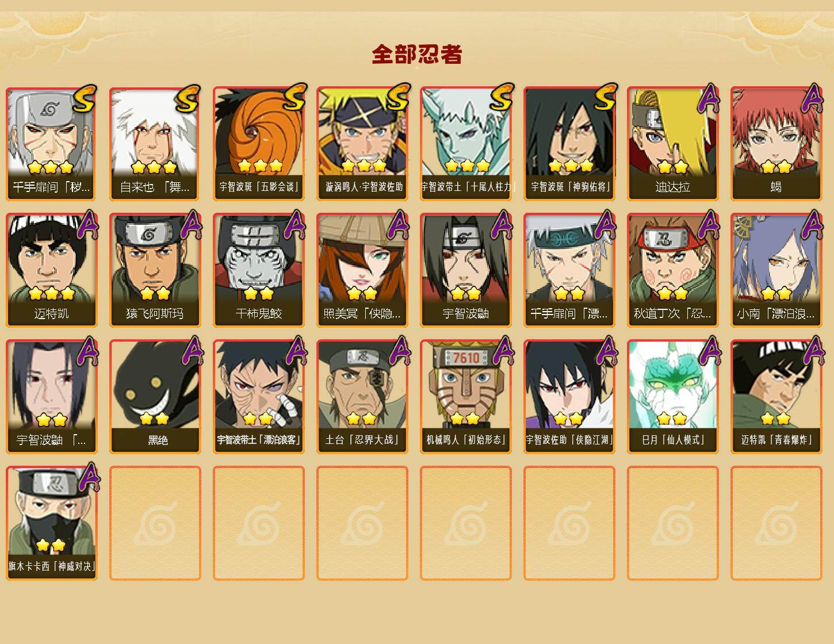Click the 全部忍者 heading
The width and height of the screenshot is (834, 644).
tap(417, 54)
